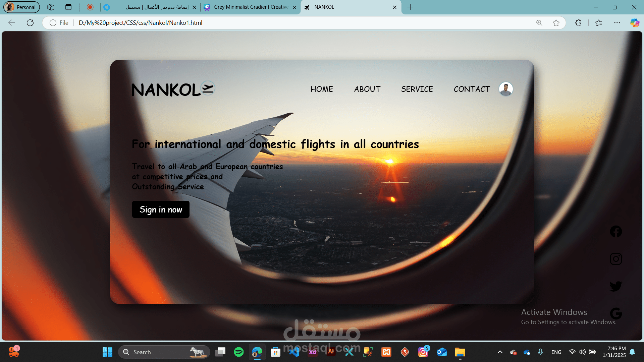Open the Google G icon on the page

tap(616, 314)
